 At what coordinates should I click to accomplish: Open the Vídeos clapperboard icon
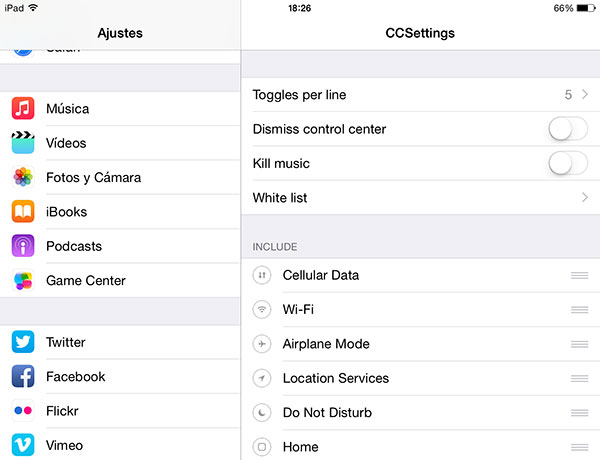click(x=23, y=143)
